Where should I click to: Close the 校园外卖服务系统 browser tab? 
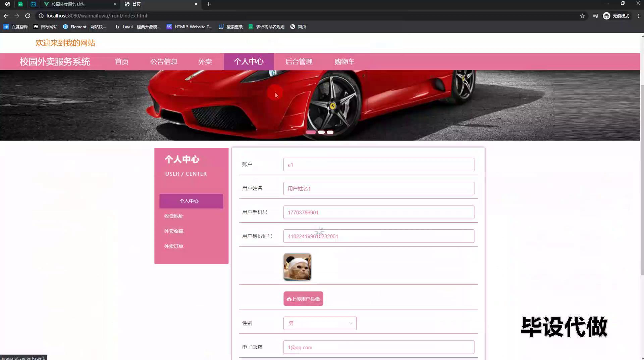[115, 4]
